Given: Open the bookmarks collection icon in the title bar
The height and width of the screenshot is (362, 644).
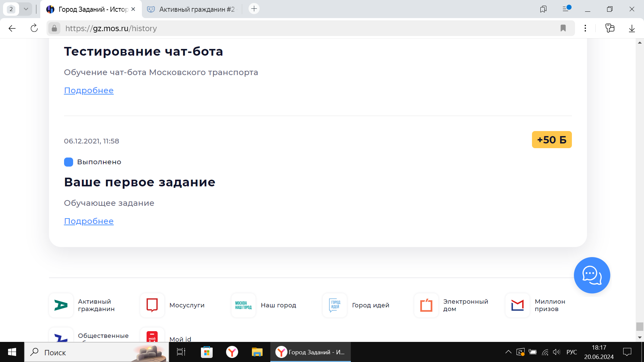Looking at the screenshot, I should 543,9.
